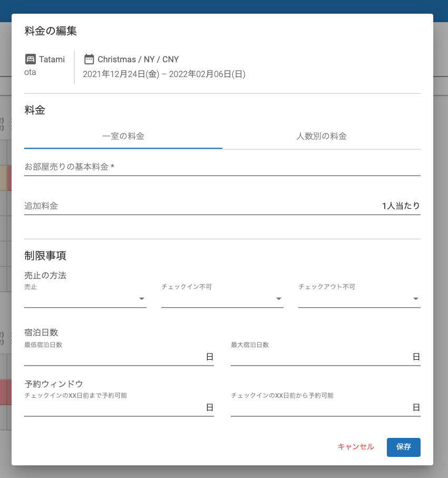Open the チェックイン不可 dropdown
Image resolution: width=448 pixels, height=478 pixels.
(221, 298)
